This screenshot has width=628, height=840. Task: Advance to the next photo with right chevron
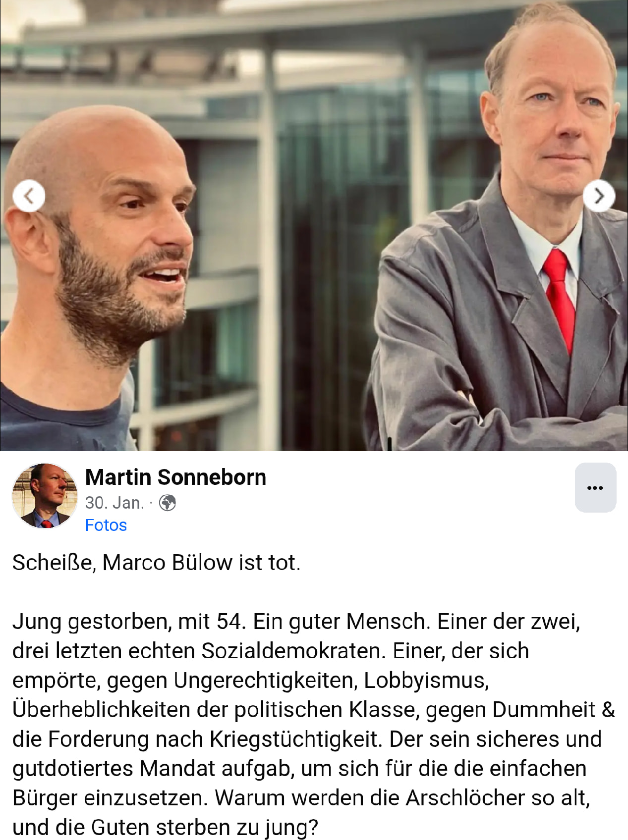599,196
